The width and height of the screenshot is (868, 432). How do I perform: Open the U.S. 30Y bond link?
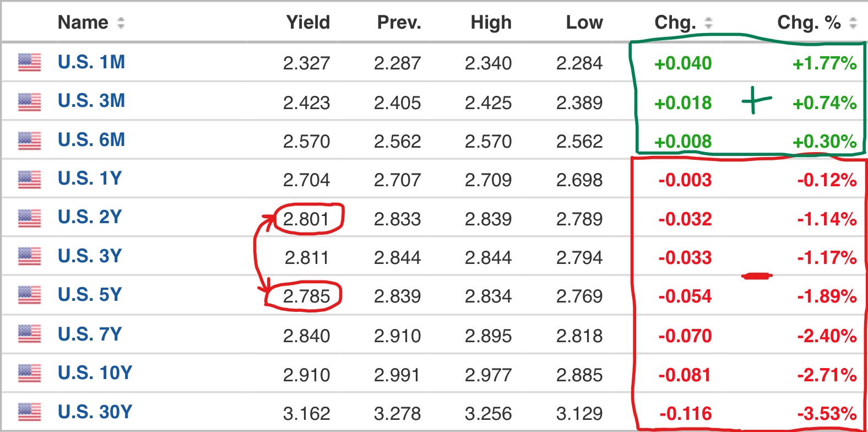pyautogui.click(x=95, y=412)
